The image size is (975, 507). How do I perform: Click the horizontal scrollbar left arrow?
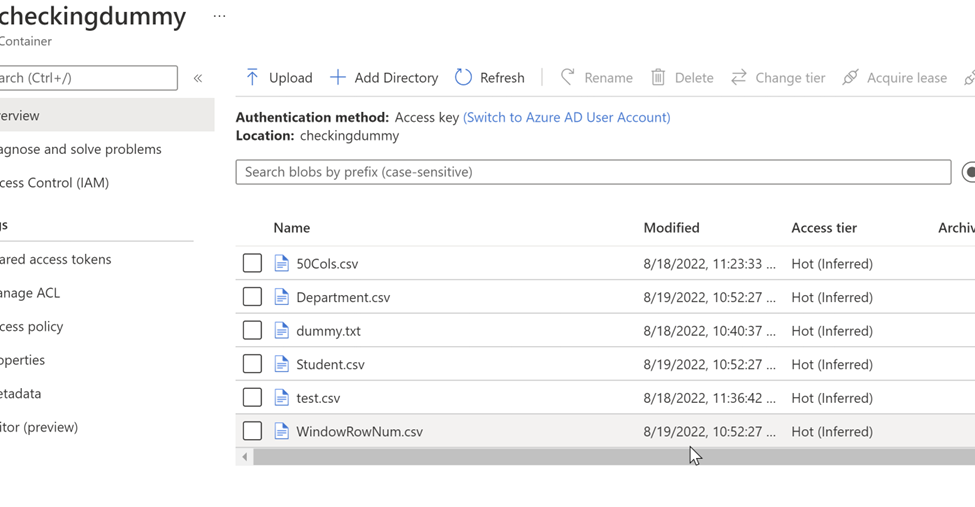pos(244,457)
